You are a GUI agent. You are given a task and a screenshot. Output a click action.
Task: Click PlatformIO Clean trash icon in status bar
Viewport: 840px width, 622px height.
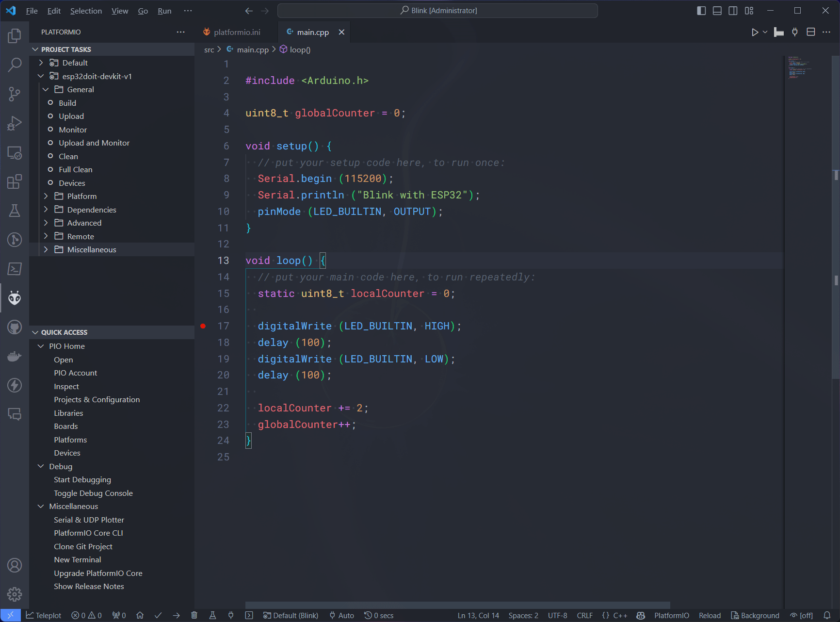pos(194,615)
